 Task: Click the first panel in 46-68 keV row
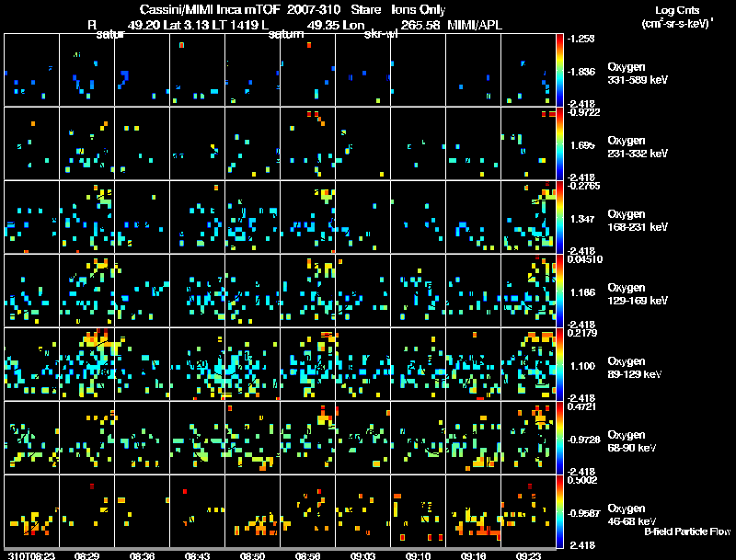pos(31,511)
